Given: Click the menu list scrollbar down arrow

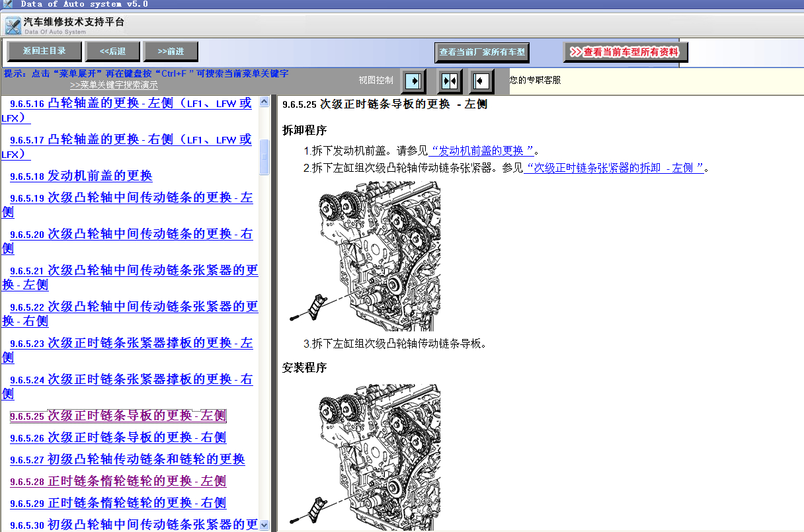Looking at the screenshot, I should coord(264,525).
